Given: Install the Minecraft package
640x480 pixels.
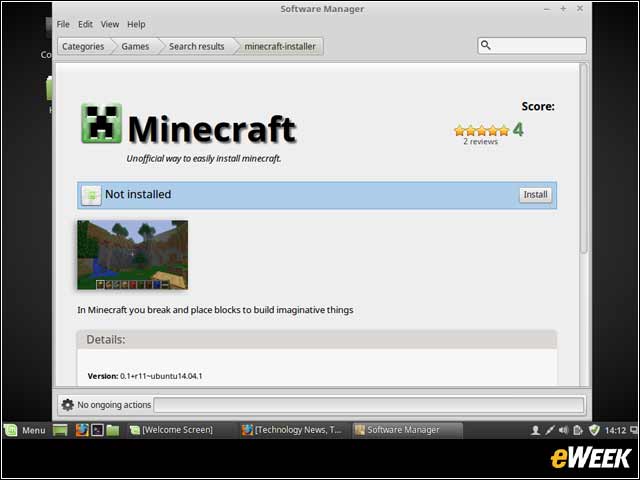Looking at the screenshot, I should click(535, 195).
